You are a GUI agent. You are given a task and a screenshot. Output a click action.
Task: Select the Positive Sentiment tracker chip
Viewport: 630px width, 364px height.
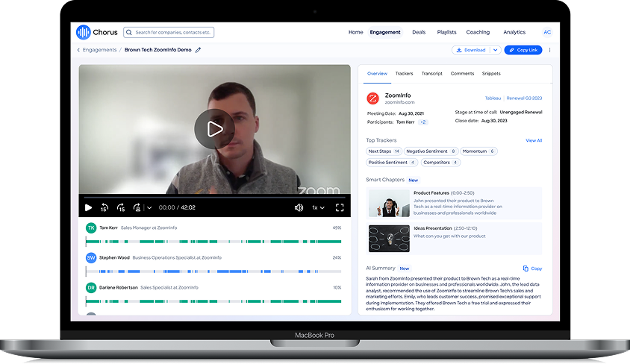click(392, 163)
